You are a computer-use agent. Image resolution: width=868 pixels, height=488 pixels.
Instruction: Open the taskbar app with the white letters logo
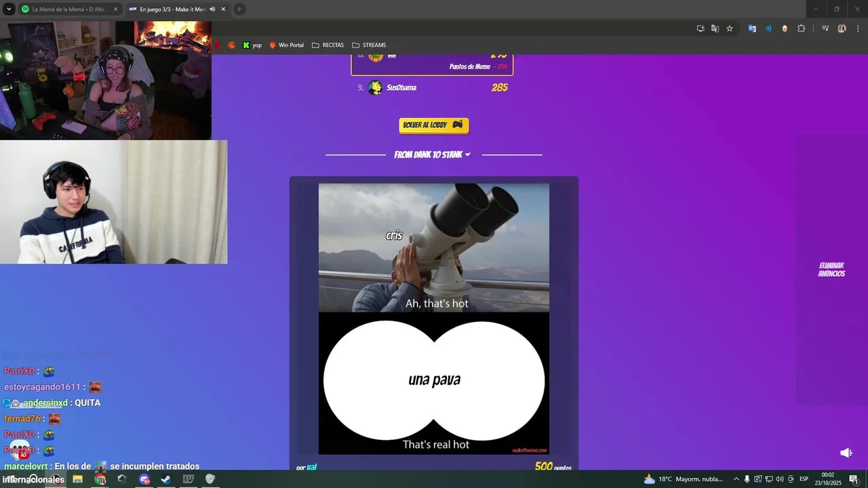point(189,479)
